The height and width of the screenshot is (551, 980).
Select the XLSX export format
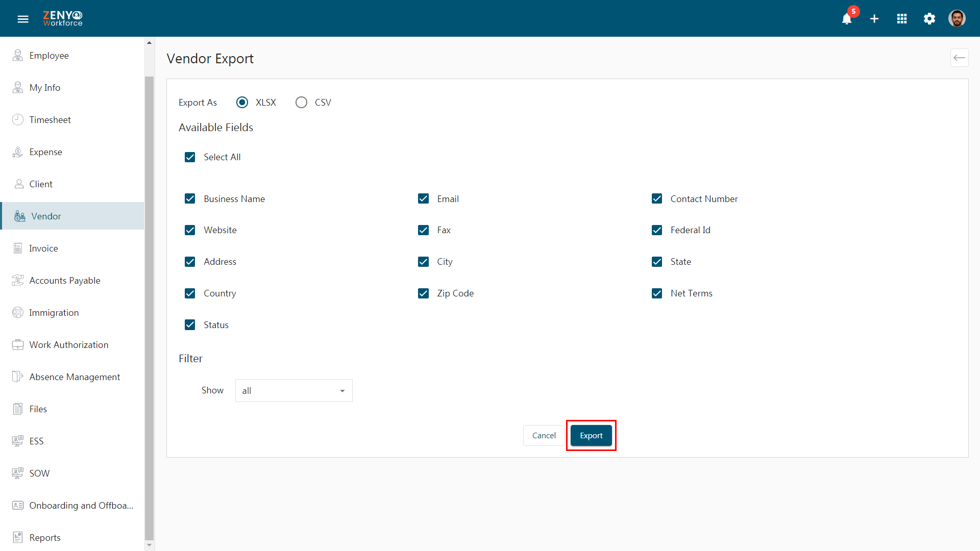click(x=242, y=103)
